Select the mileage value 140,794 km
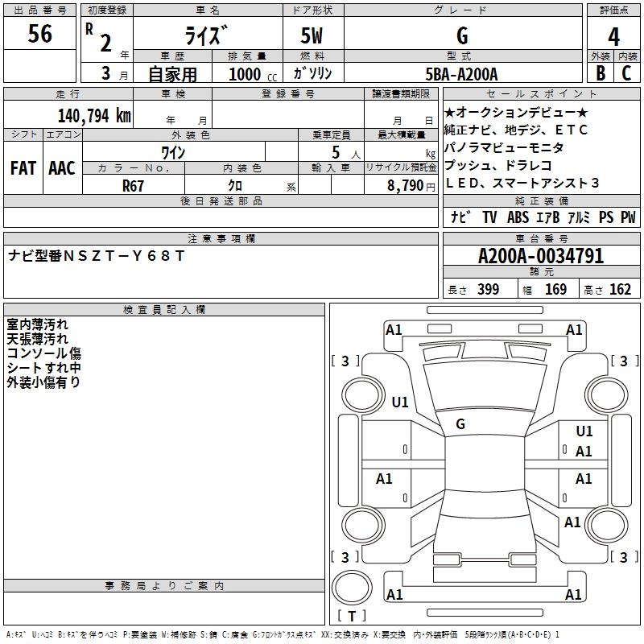Screen dimensions: 644x644 click(94, 116)
